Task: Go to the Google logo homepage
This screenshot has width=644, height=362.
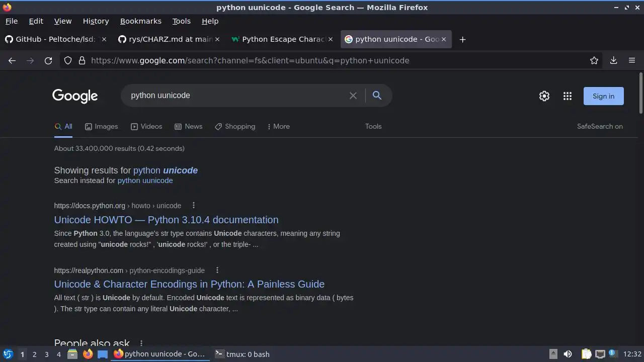Action: (75, 96)
